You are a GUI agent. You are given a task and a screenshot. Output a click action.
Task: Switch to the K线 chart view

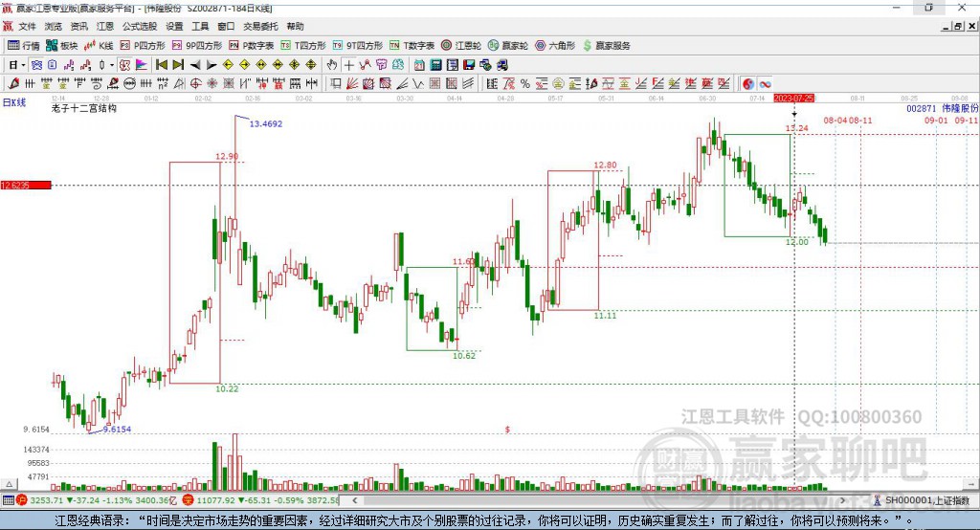[99, 46]
